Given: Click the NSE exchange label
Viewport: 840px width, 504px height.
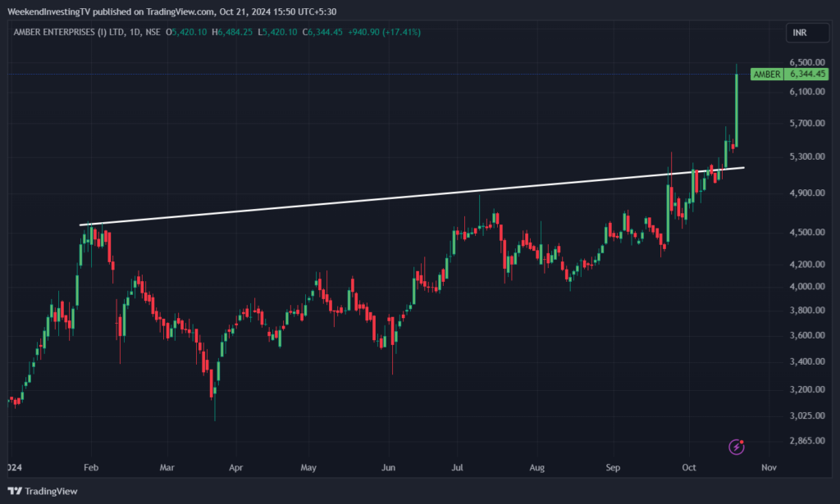Looking at the screenshot, I should pyautogui.click(x=153, y=32).
